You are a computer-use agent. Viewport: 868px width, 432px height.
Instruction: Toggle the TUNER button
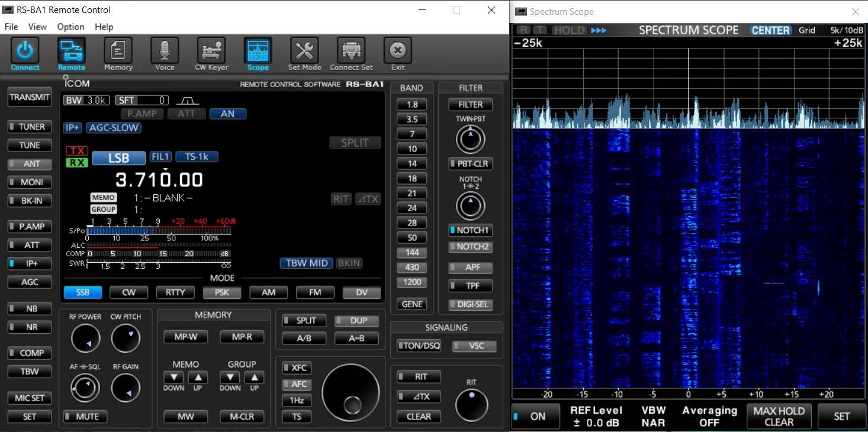(x=30, y=127)
